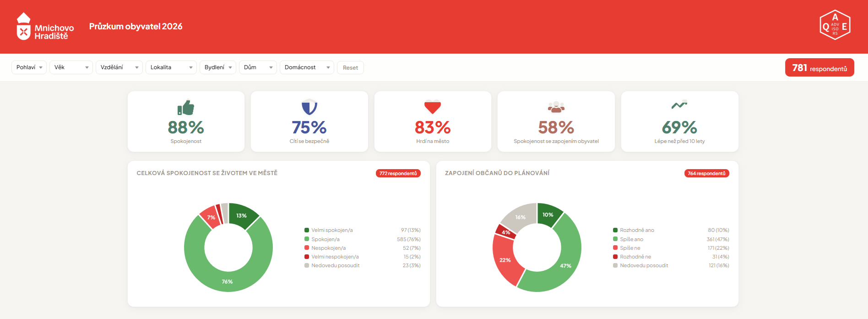The image size is (868, 319).
Task: Expand the Bydlení filter
Action: tap(218, 67)
